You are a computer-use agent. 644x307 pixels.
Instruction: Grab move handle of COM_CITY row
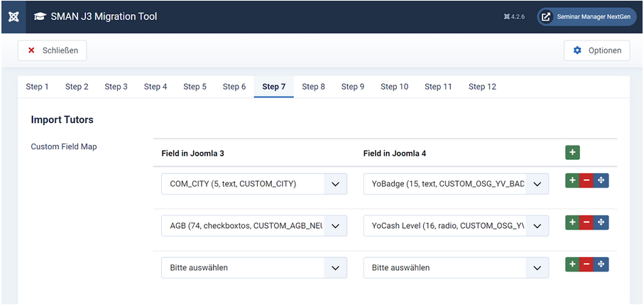point(601,181)
